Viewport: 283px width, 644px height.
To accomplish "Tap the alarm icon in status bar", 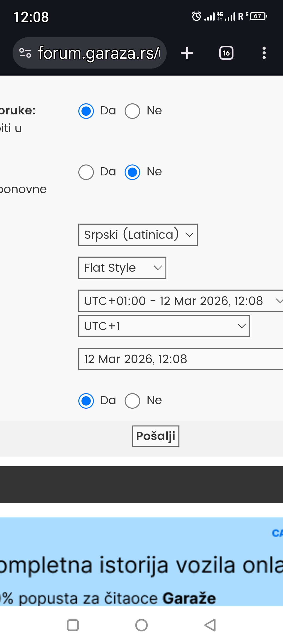I will [x=196, y=16].
